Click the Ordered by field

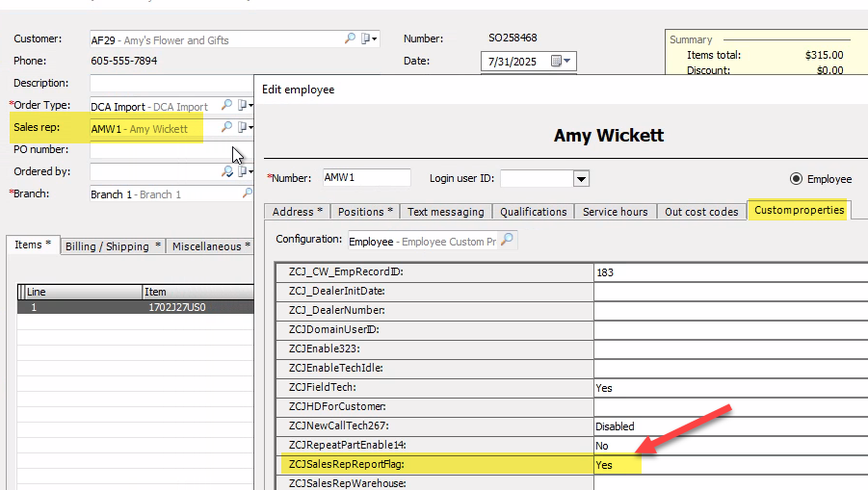click(155, 171)
